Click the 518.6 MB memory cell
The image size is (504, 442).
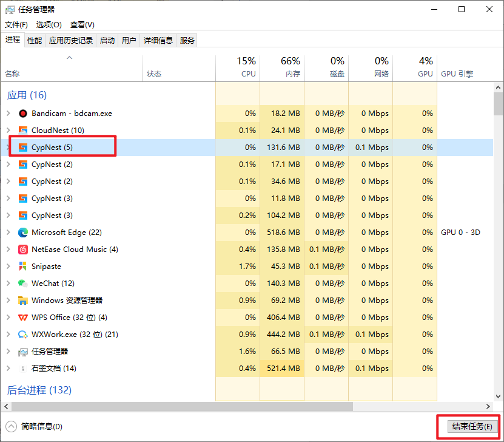pyautogui.click(x=283, y=233)
